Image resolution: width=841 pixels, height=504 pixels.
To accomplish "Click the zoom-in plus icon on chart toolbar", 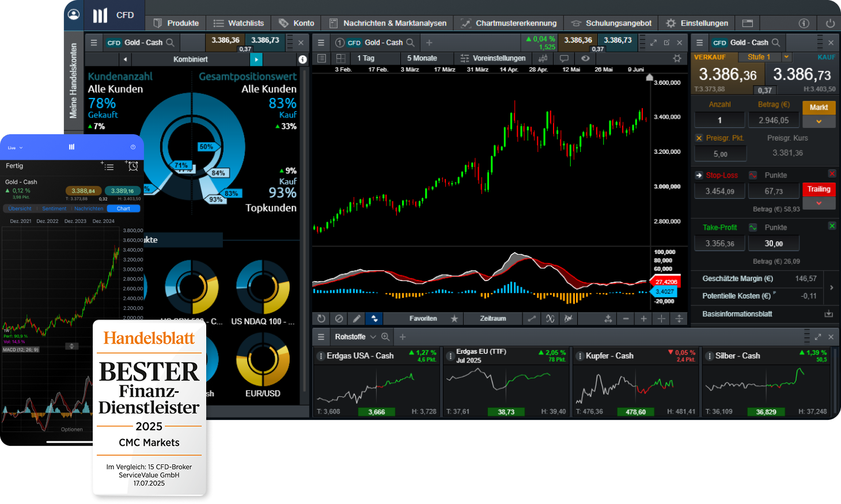I will (x=644, y=319).
